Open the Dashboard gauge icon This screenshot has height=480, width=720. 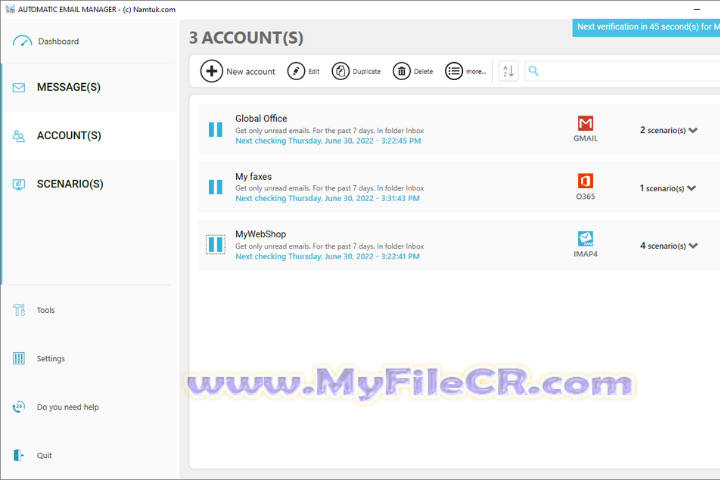22,41
